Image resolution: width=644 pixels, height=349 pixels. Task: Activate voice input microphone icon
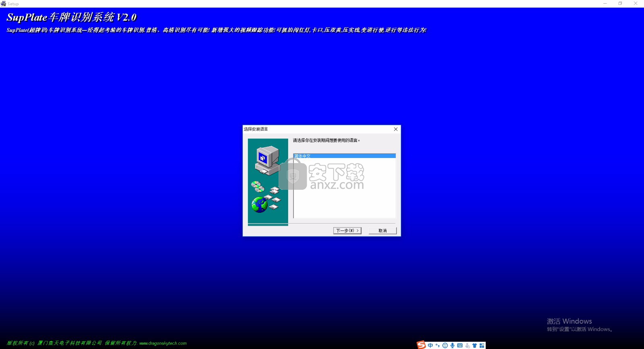[452, 345]
